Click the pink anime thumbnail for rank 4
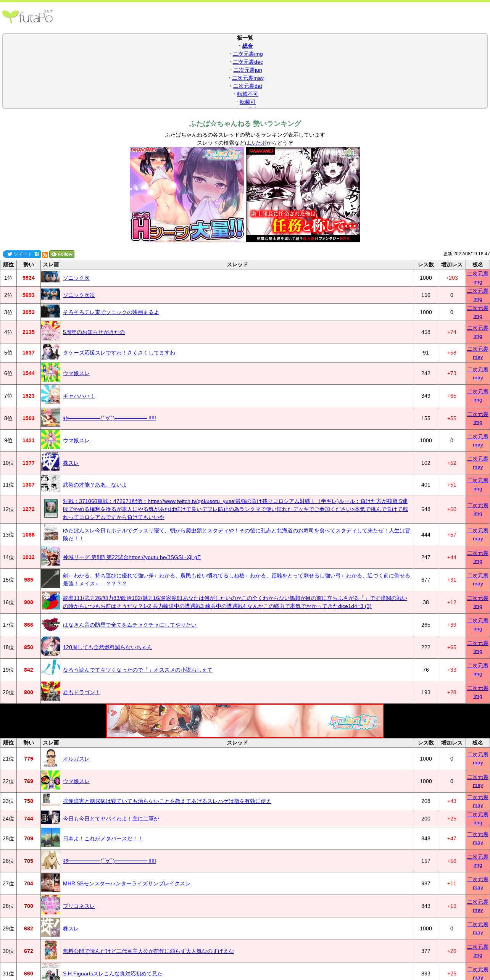The image size is (490, 980). (51, 331)
